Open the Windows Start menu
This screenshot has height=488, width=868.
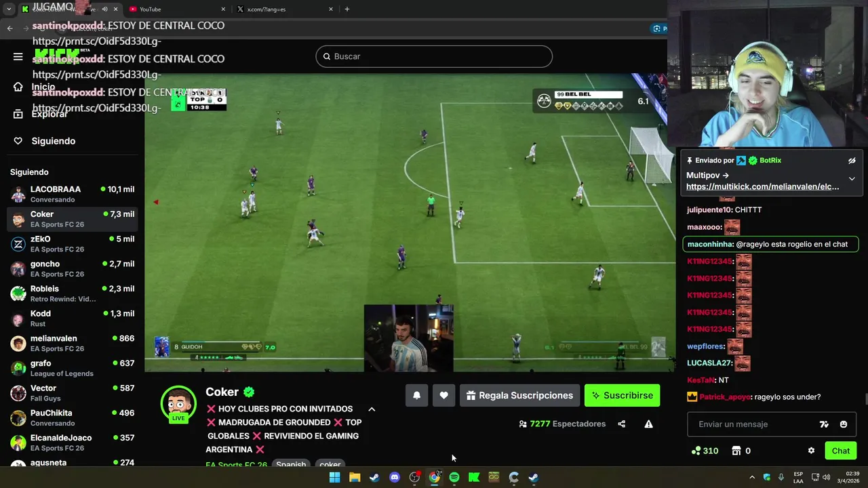pos(334,477)
